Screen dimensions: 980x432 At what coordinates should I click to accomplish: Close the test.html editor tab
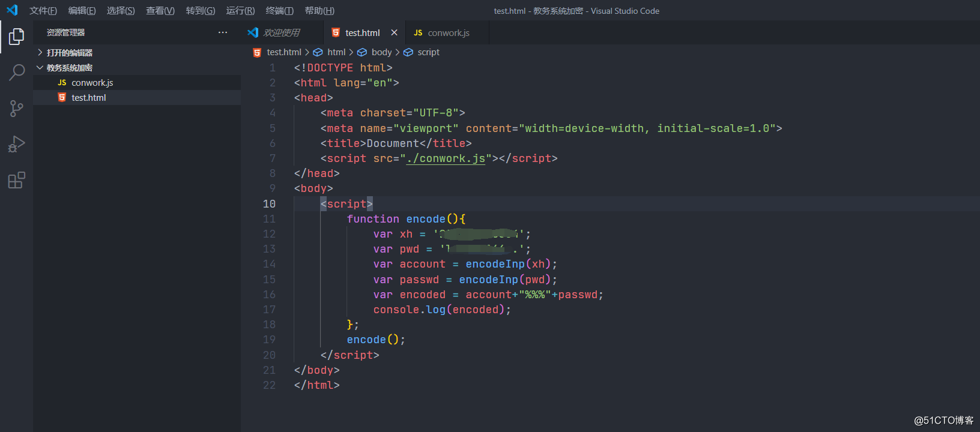(394, 32)
